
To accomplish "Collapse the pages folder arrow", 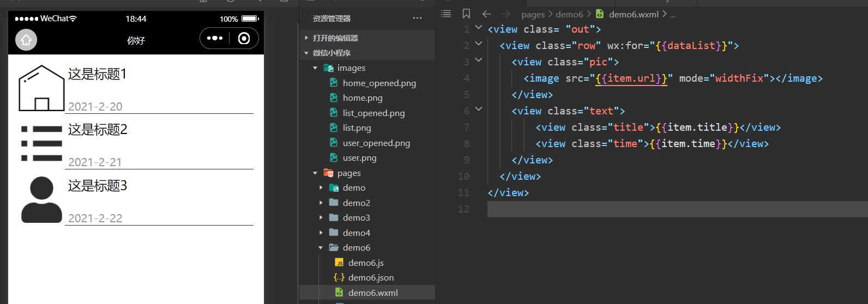I will coord(315,173).
